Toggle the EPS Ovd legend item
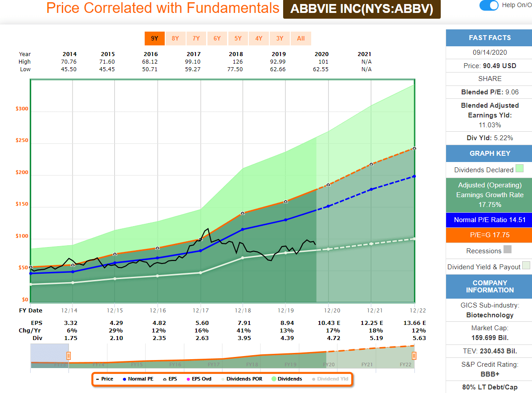The width and height of the screenshot is (532, 393). pyautogui.click(x=199, y=379)
